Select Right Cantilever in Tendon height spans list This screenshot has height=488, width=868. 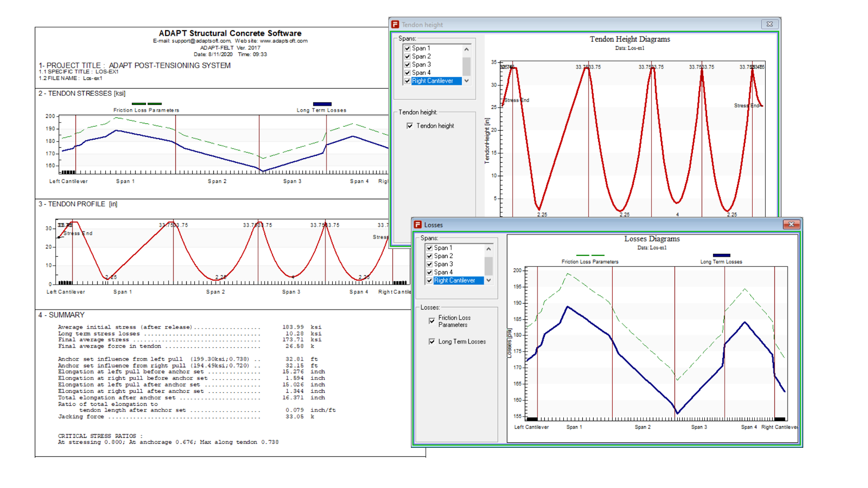pyautogui.click(x=432, y=81)
